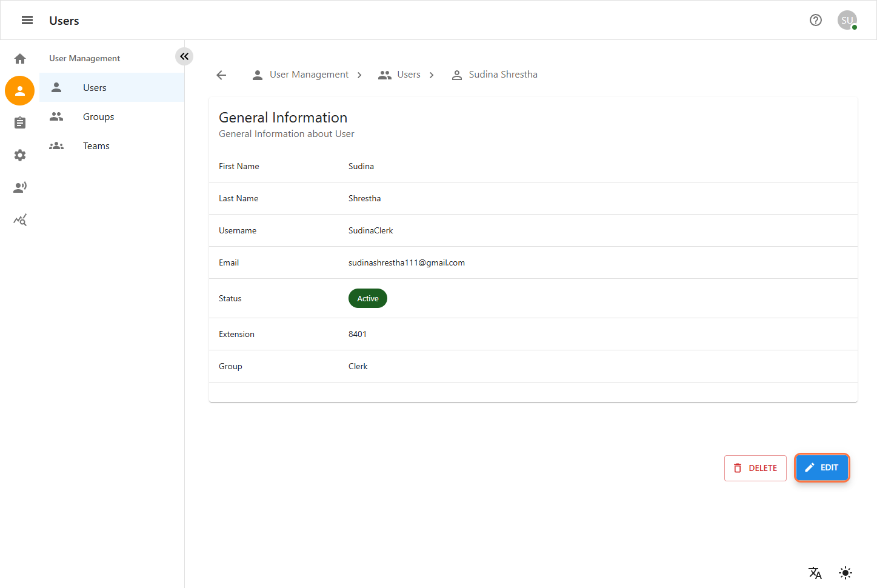Open the hamburger navigation menu
877x588 pixels.
27,21
